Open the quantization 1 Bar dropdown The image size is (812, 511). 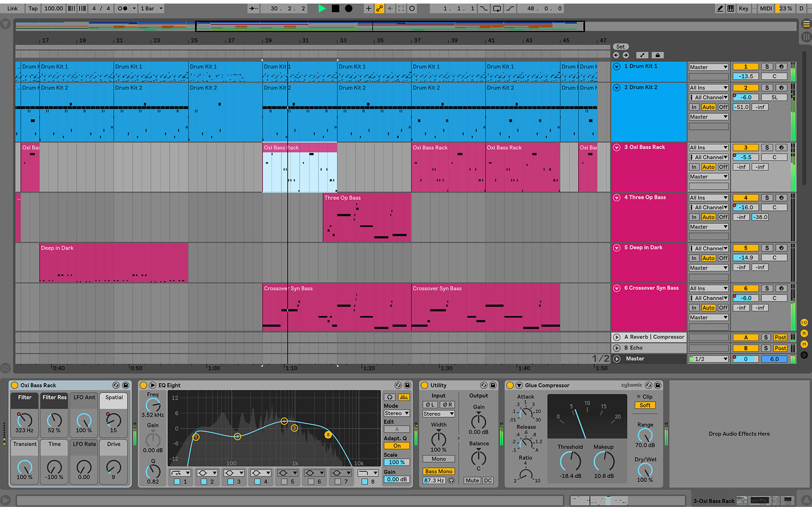[152, 9]
